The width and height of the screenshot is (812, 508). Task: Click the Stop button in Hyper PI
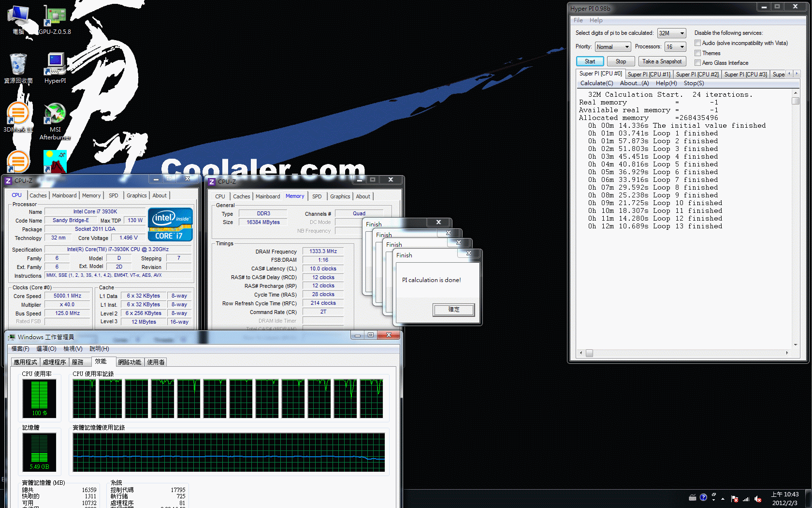coord(621,61)
